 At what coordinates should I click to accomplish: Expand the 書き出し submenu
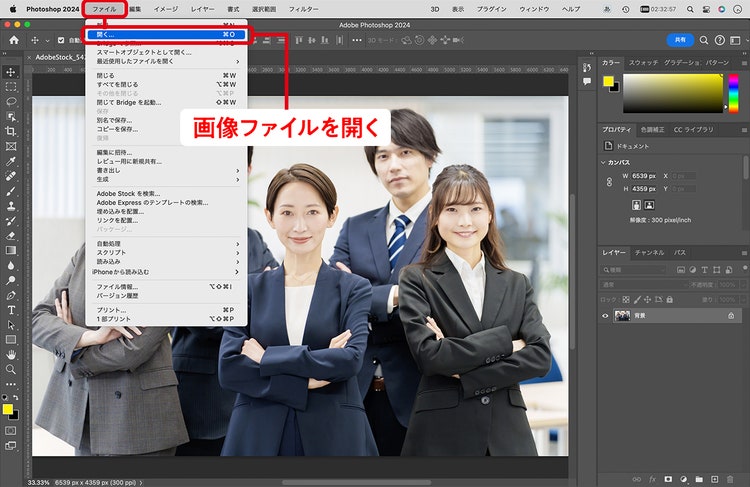tap(166, 170)
